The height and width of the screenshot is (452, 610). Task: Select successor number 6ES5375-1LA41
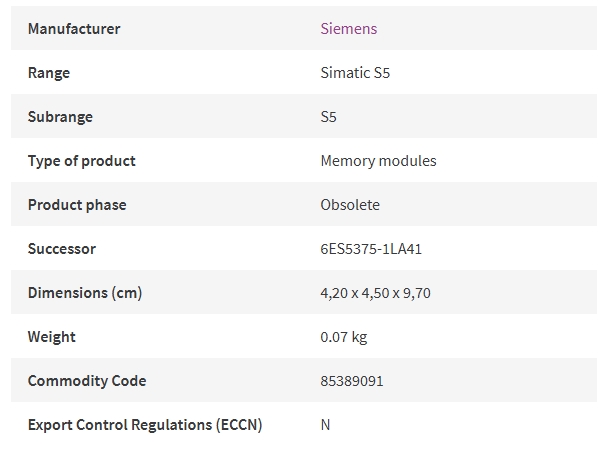371,249
